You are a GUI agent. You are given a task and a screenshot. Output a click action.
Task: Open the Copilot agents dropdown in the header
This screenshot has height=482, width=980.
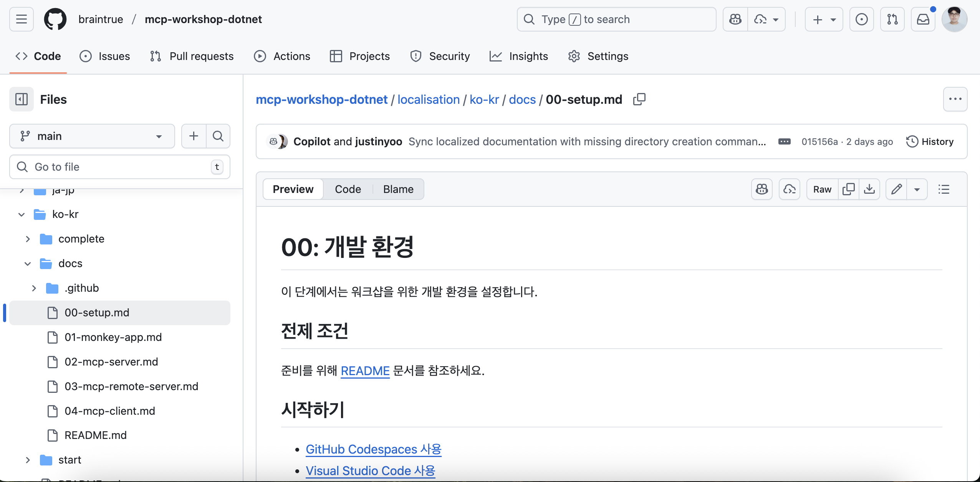pos(767,19)
